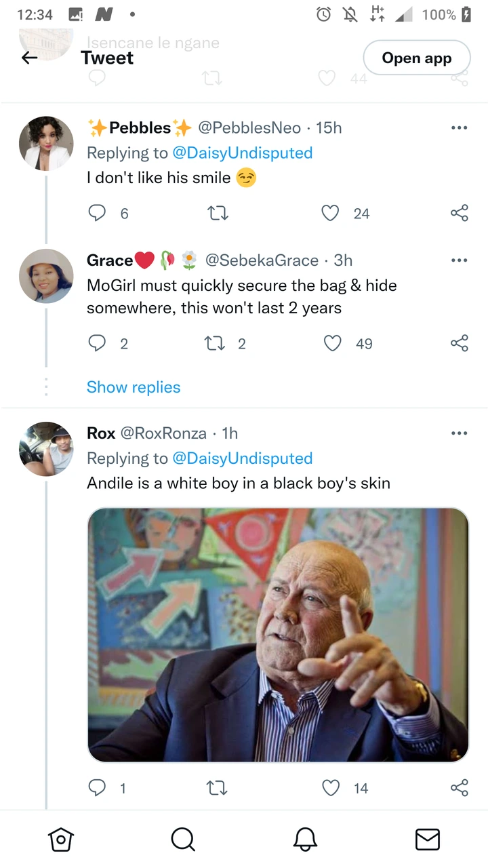
Task: Retweet Grace's tweet about securing the bag
Action: (x=217, y=344)
